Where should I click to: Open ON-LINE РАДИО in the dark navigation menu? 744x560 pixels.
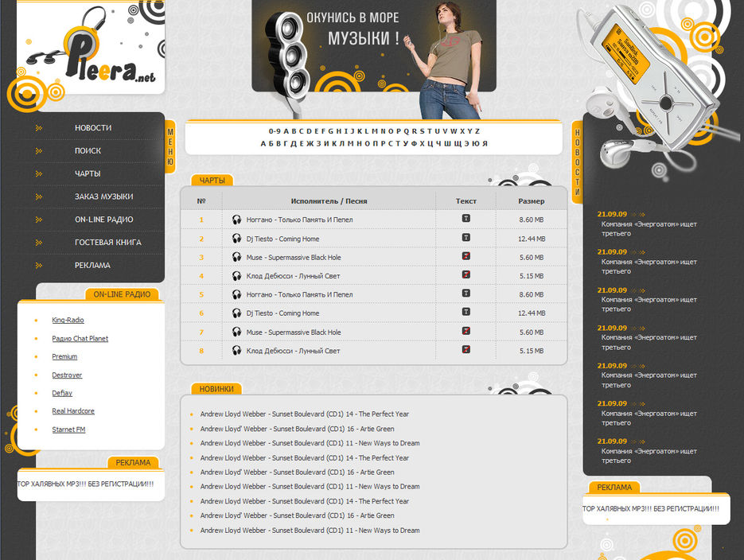pos(104,220)
